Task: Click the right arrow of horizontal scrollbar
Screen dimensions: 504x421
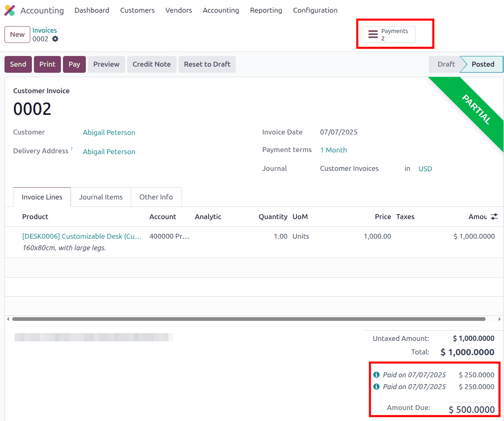Action: 500,319
